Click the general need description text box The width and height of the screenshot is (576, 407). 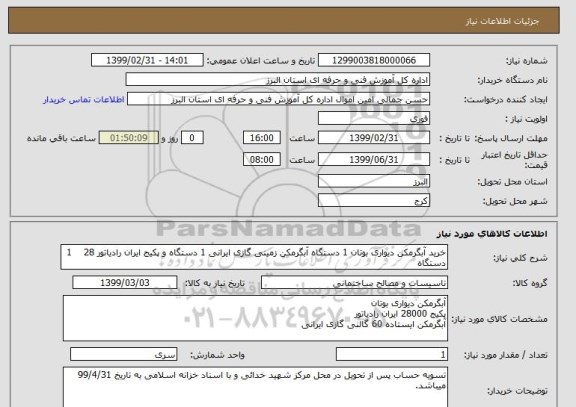tap(254, 257)
